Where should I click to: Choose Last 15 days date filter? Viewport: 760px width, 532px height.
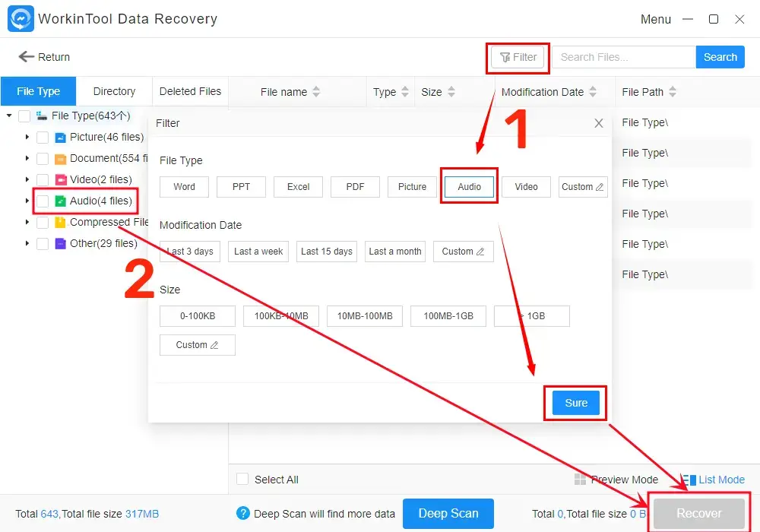point(327,252)
